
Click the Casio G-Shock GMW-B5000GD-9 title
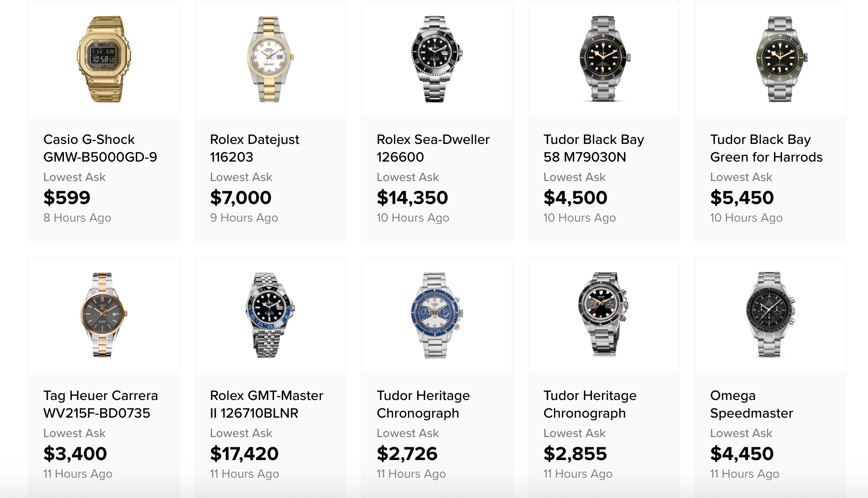point(100,148)
